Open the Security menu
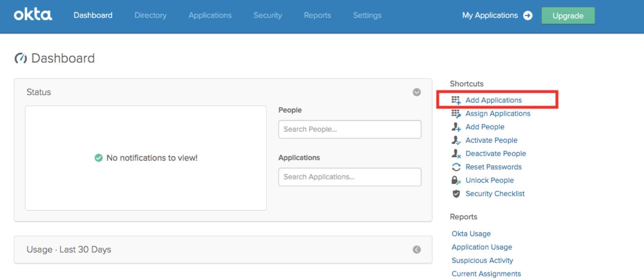644x280 pixels. pyautogui.click(x=268, y=15)
